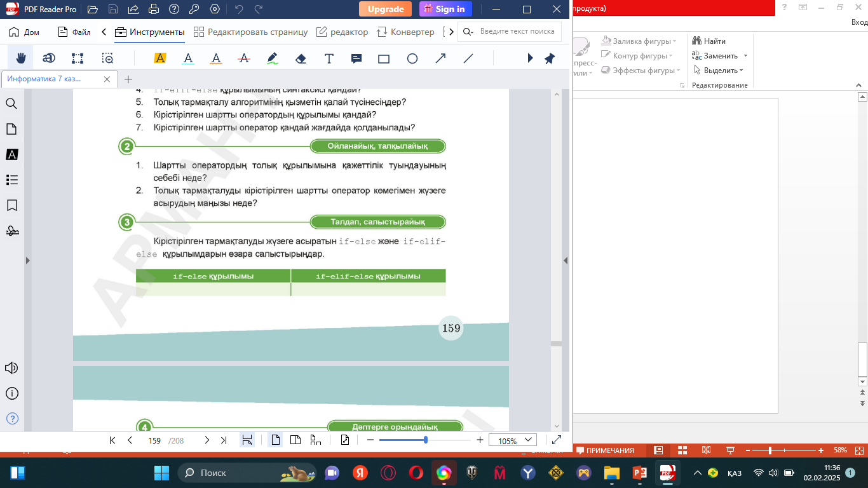Select the squiggly underline tool
The height and width of the screenshot is (488, 868).
tap(216, 58)
